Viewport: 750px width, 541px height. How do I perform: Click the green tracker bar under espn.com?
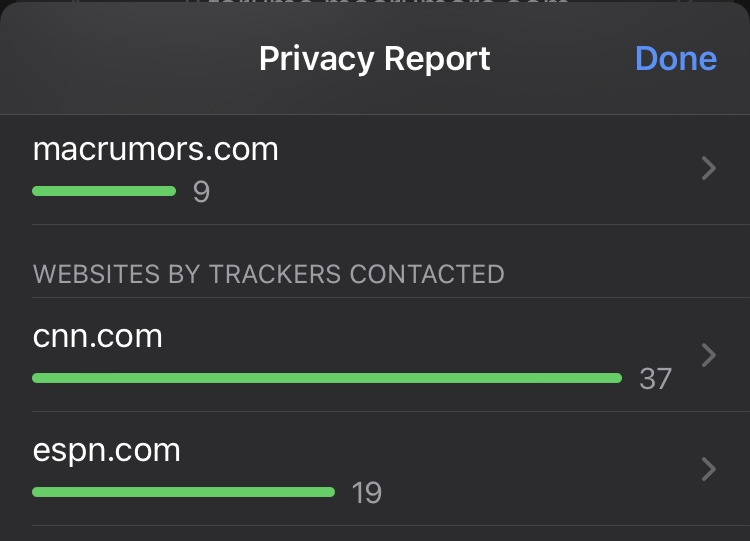[183, 492]
